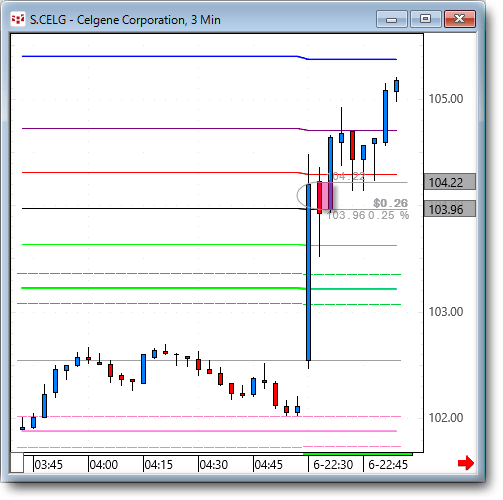503x500 pixels.
Task: Click the 103.96 0.25 % measurement text
Action: click(x=368, y=215)
